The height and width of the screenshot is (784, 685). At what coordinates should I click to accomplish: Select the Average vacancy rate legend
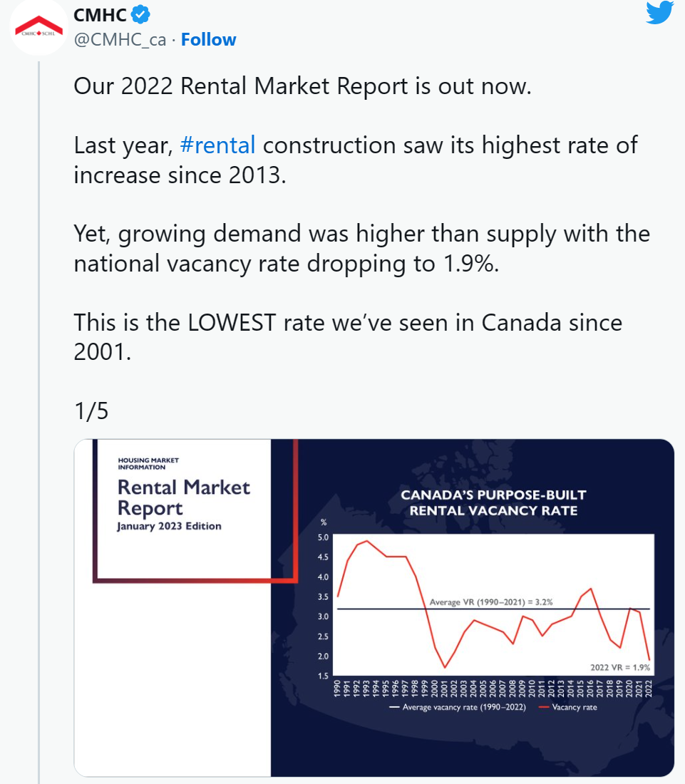pyautogui.click(x=458, y=707)
